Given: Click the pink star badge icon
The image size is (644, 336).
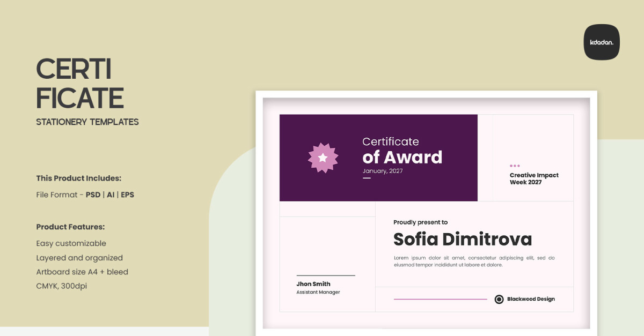Looking at the screenshot, I should coord(323,158).
